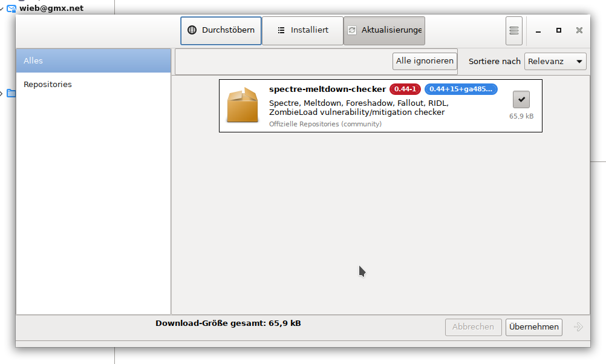Viewport: 606px width, 364px height.
Task: Uncheck the spectre-meltdown-checker update checkbox
Action: click(521, 100)
